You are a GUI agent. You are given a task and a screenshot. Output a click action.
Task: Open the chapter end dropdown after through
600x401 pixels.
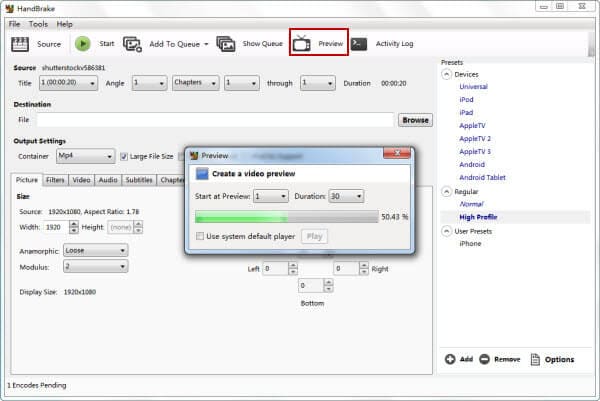318,83
